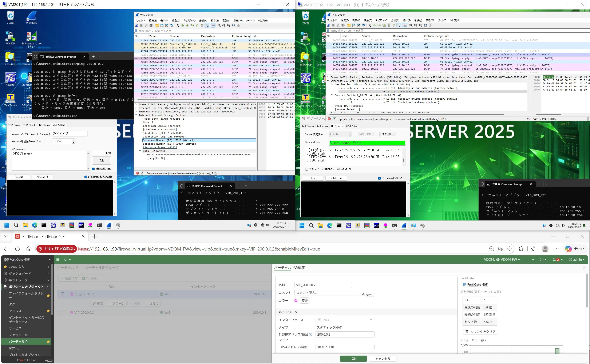
Task: Click the IPv4アドレス/範囲 input field
Action: tap(345, 347)
